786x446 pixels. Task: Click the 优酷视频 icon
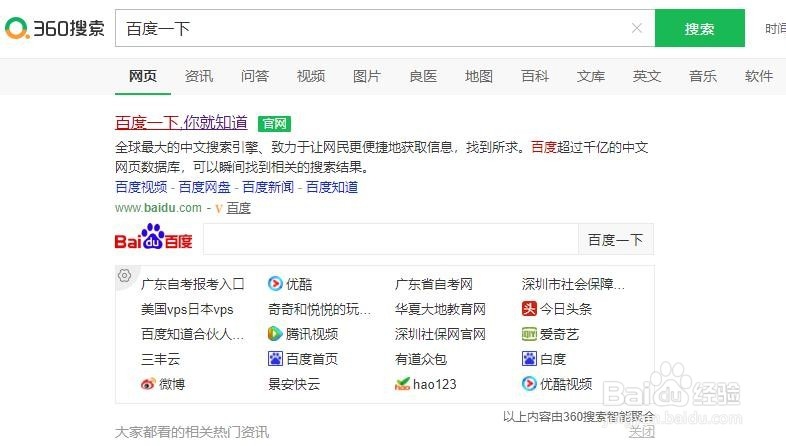529,384
